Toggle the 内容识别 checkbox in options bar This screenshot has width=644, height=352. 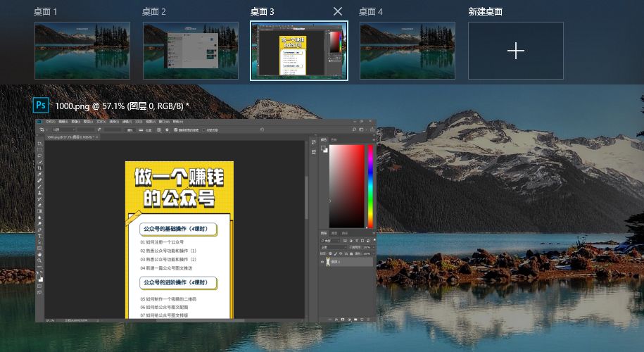tap(203, 130)
